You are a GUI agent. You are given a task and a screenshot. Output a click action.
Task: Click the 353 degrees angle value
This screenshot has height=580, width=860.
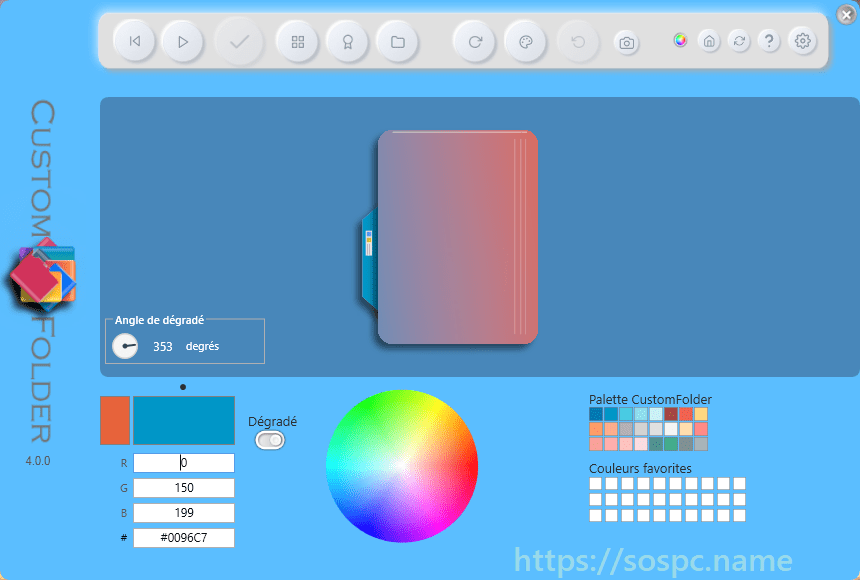click(162, 347)
